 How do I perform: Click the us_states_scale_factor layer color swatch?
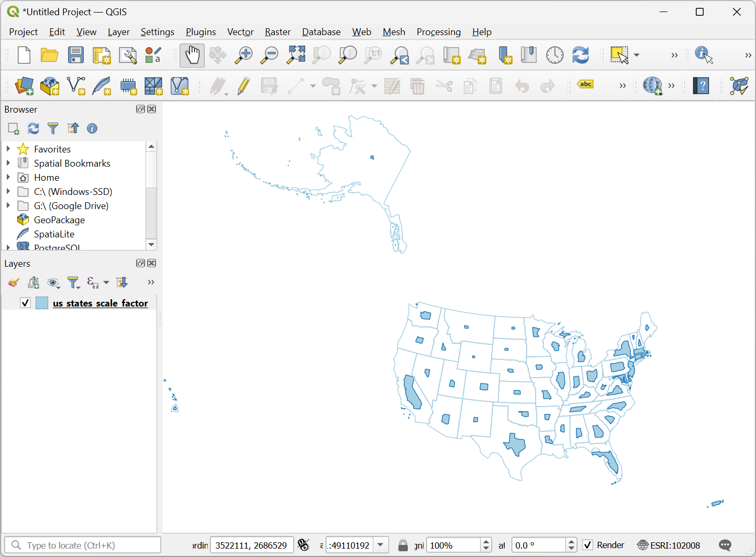(x=42, y=303)
